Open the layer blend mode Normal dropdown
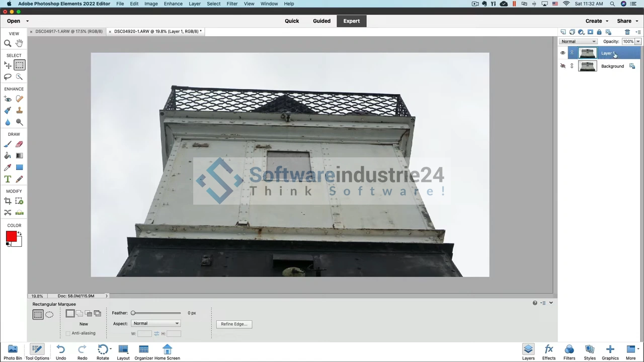The height and width of the screenshot is (362, 644). pos(579,42)
